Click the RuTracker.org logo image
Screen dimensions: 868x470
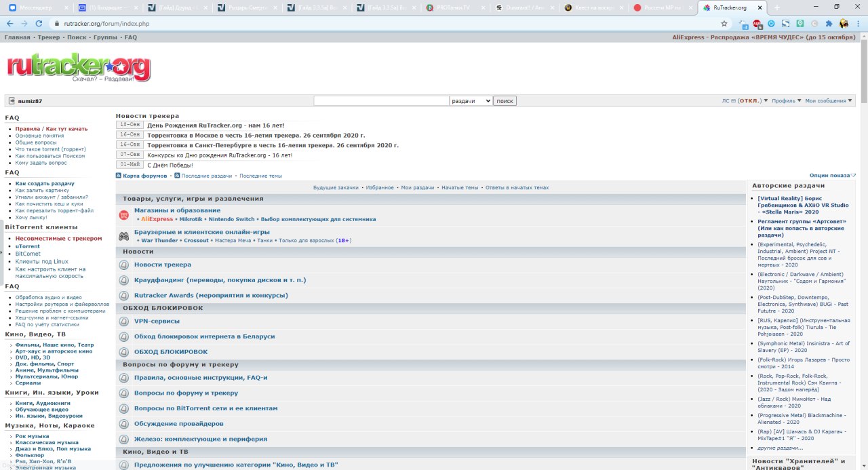pyautogui.click(x=79, y=68)
